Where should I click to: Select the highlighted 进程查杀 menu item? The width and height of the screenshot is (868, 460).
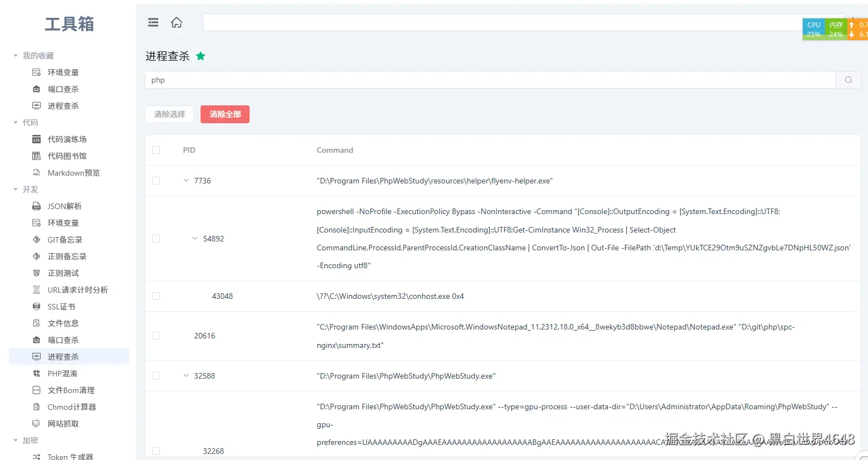click(69, 356)
